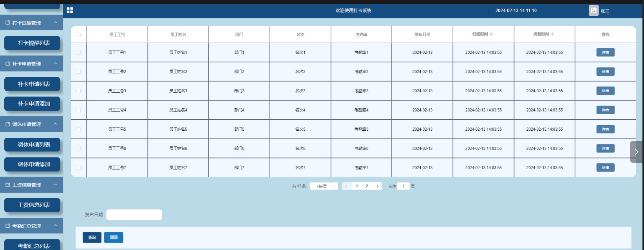
Task: Open the 7条/页 page size dropdown
Action: coord(324,186)
